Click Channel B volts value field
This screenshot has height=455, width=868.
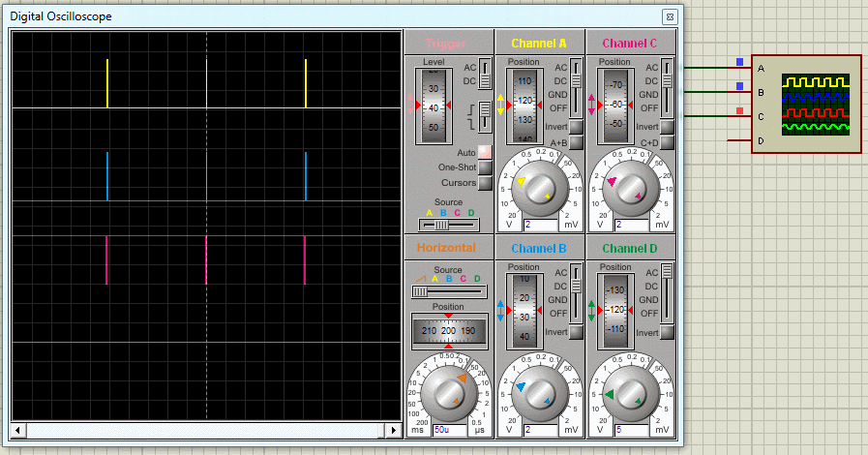click(x=541, y=430)
